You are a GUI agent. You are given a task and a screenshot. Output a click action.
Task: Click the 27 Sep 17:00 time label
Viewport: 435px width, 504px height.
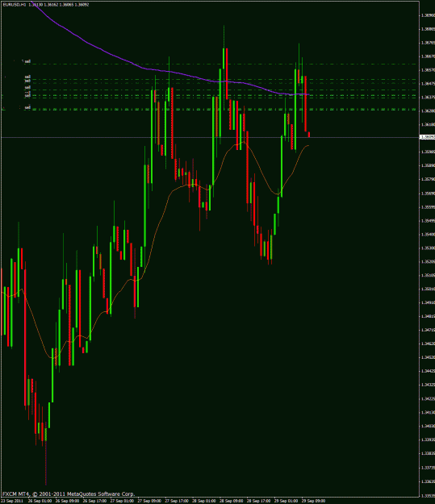coord(177,501)
